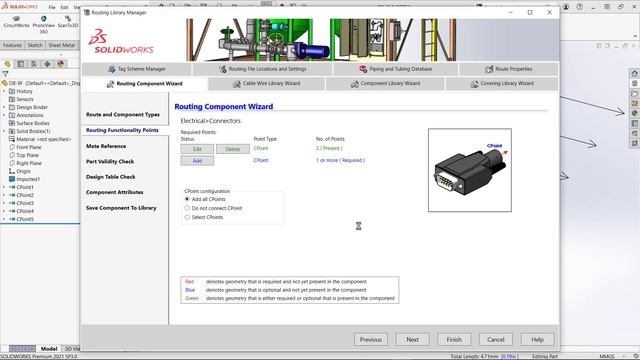
Task: Expand the CPoint1 node
Action: pyautogui.click(x=4, y=187)
